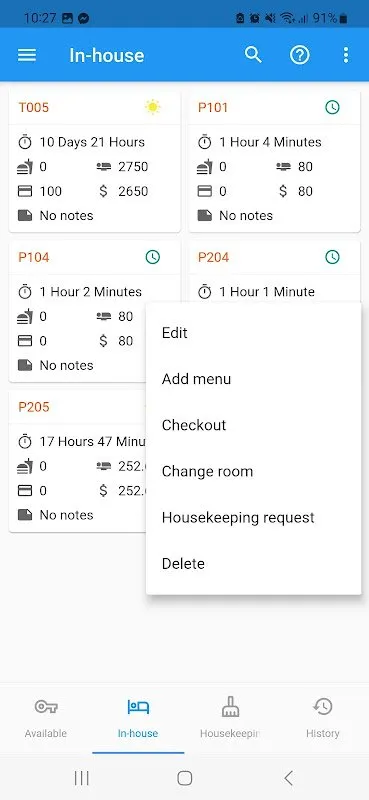
Task: Tap the clock icon on P104 card
Action: [153, 257]
